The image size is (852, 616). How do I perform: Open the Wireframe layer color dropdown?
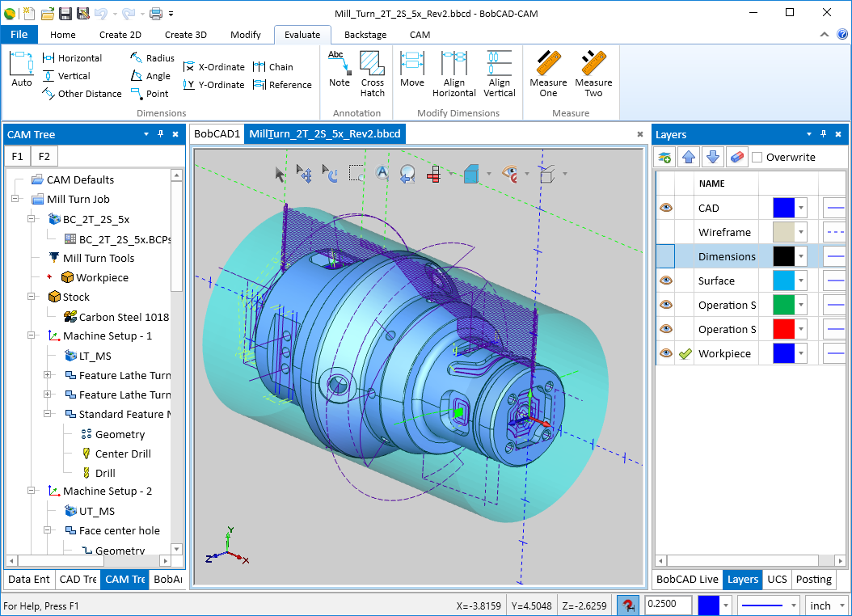[801, 232]
